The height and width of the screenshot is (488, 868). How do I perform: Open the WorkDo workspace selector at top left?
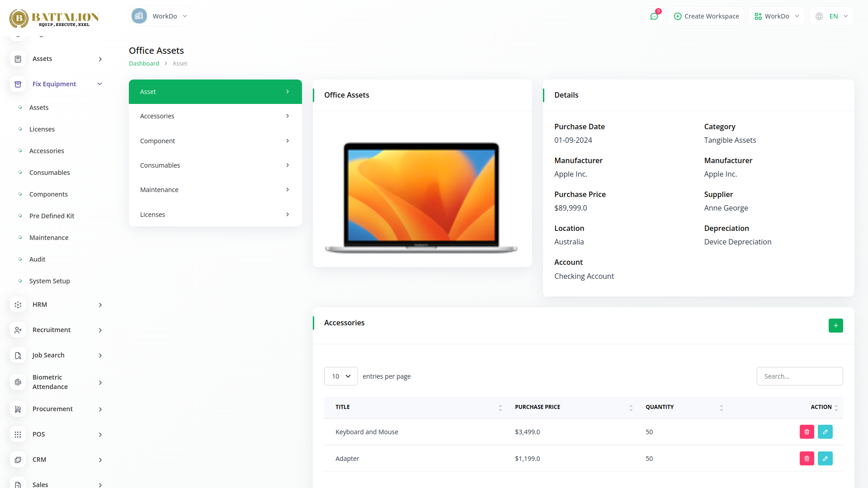[x=160, y=16]
